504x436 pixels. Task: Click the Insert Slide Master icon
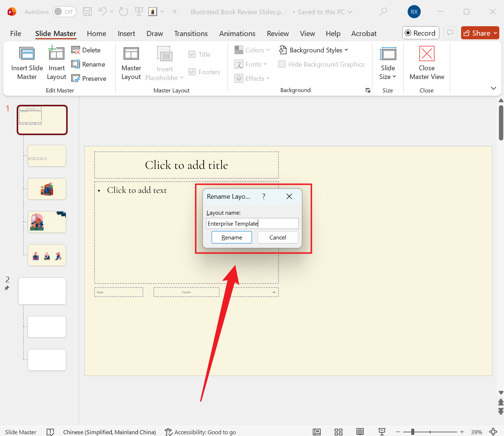[x=27, y=54]
